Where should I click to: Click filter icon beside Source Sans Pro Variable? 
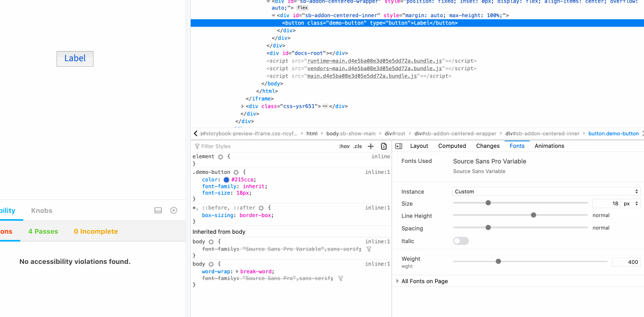(369, 249)
